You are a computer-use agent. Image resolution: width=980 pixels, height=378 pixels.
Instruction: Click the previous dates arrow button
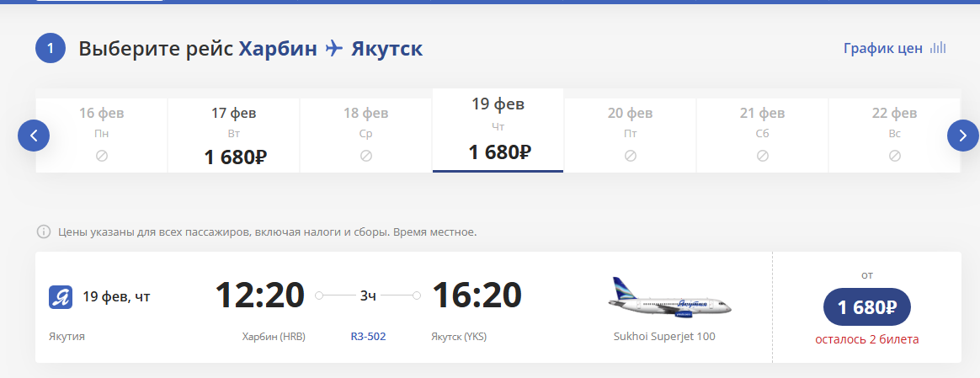coord(34,135)
